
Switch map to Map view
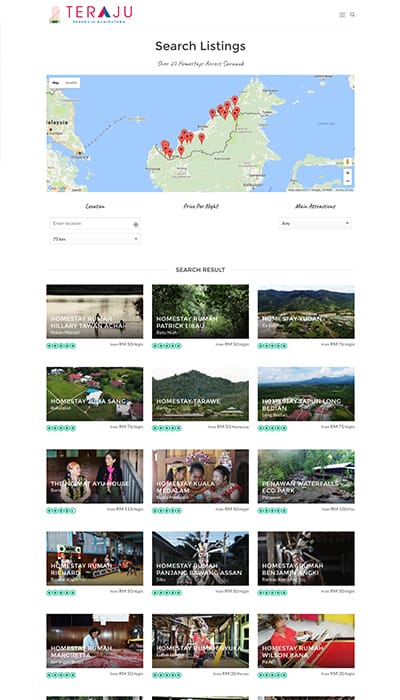click(x=55, y=83)
